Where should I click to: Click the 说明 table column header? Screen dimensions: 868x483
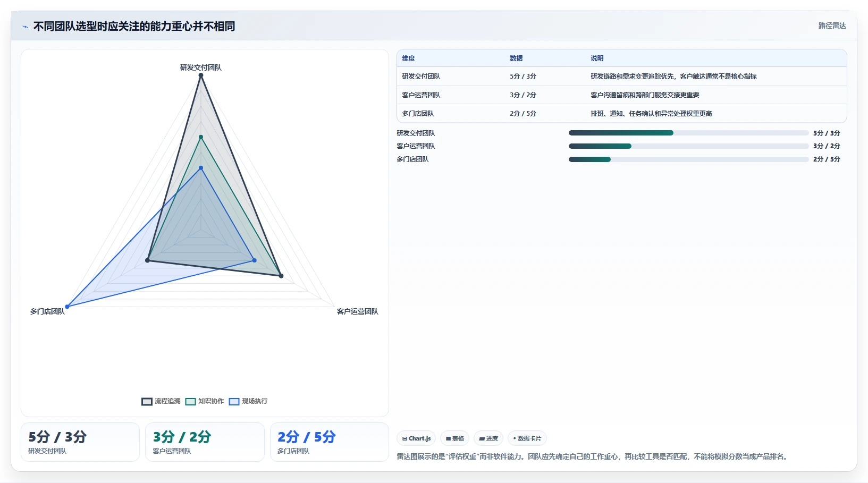[x=597, y=58]
